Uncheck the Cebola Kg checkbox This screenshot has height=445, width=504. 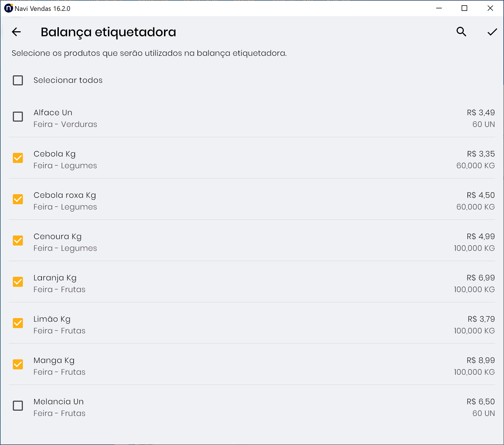[x=18, y=158]
